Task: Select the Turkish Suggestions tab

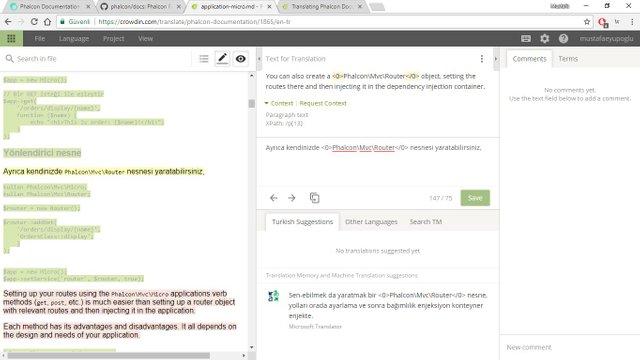Action: (x=302, y=222)
